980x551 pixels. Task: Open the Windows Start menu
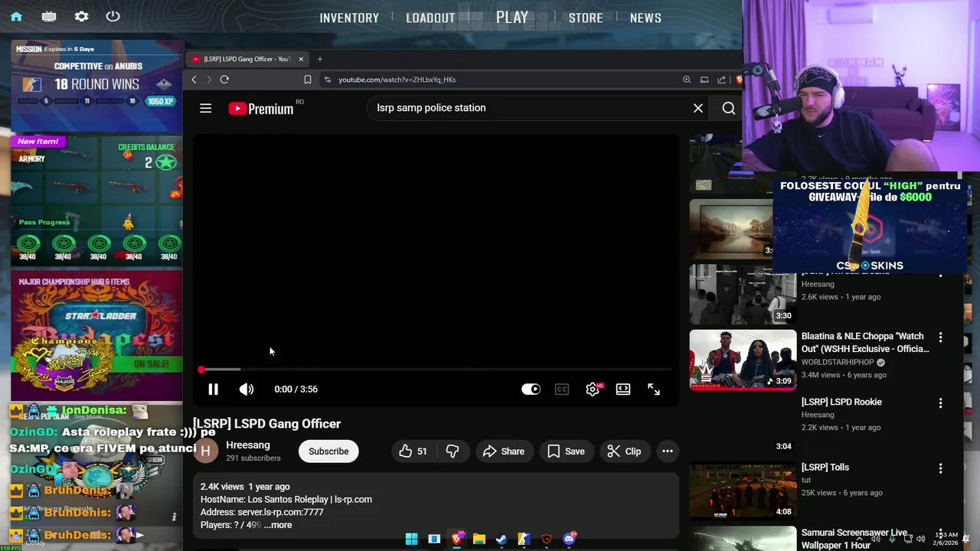click(411, 539)
